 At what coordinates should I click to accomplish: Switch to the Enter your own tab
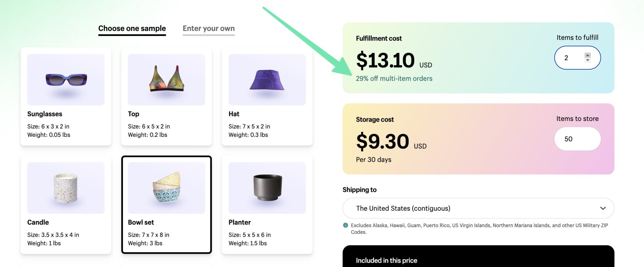(208, 28)
